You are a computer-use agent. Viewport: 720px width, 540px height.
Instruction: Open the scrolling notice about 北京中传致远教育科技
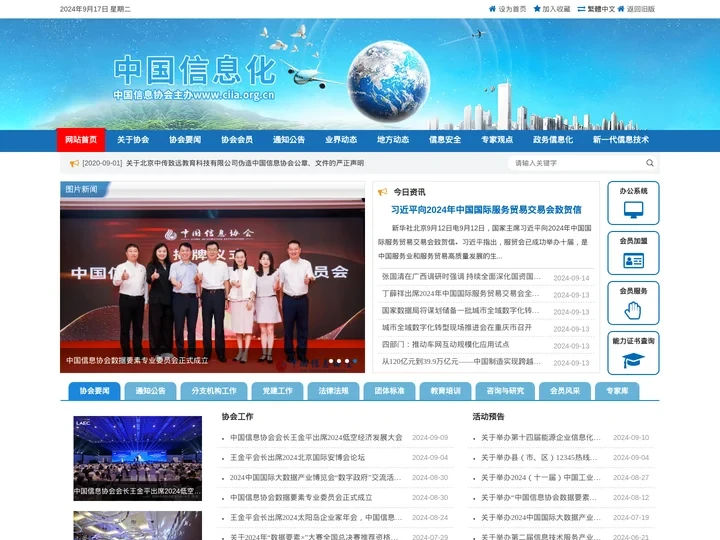(x=245, y=163)
